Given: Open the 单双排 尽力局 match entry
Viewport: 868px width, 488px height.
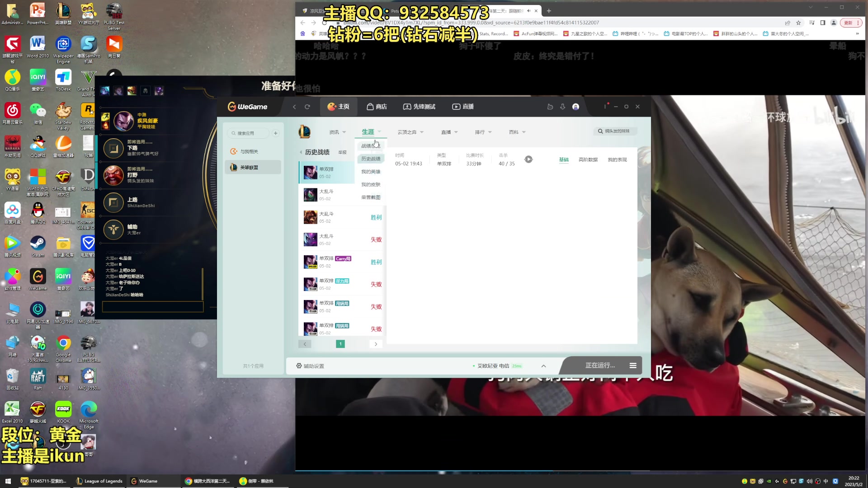Looking at the screenshot, I should [x=342, y=284].
